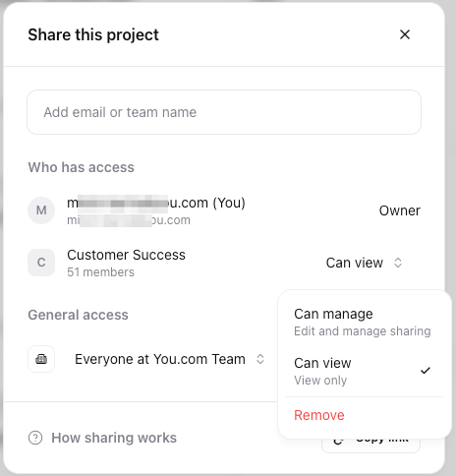
Task: Click the Owner role label
Action: click(x=400, y=210)
